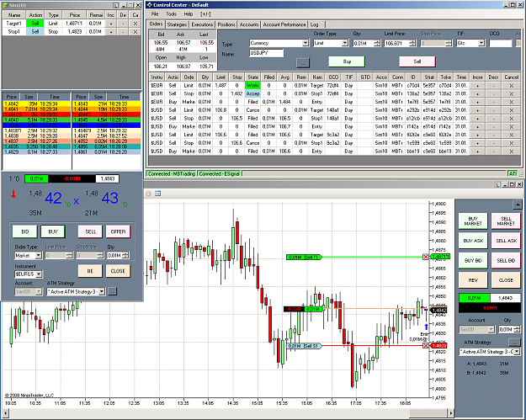526x420 pixels.
Task: Open ATM Strategy settings (...) in FX Pro panel
Action: tap(113, 291)
